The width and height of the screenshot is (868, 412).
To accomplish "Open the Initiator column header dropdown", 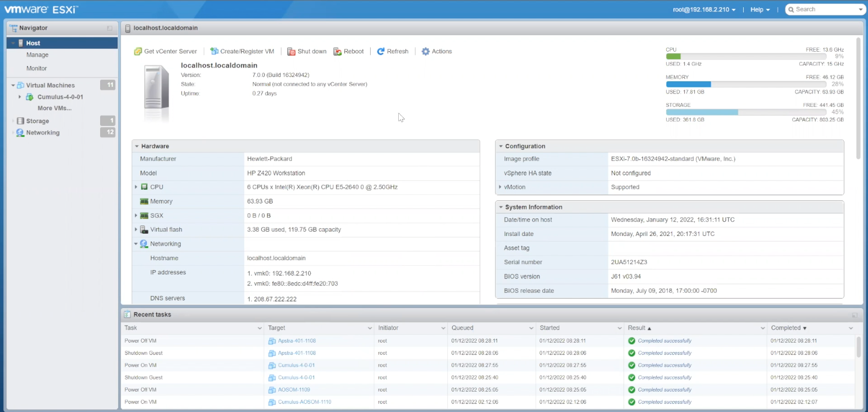I will pyautogui.click(x=443, y=328).
